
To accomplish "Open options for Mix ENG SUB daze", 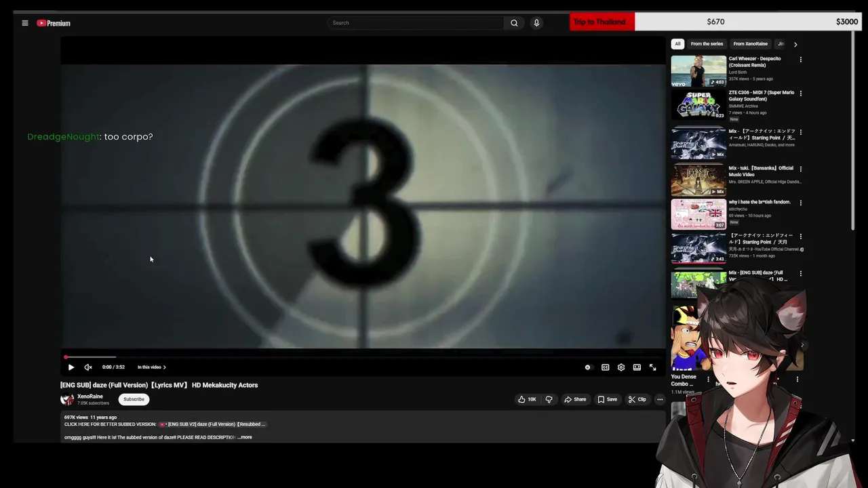I will (x=801, y=274).
